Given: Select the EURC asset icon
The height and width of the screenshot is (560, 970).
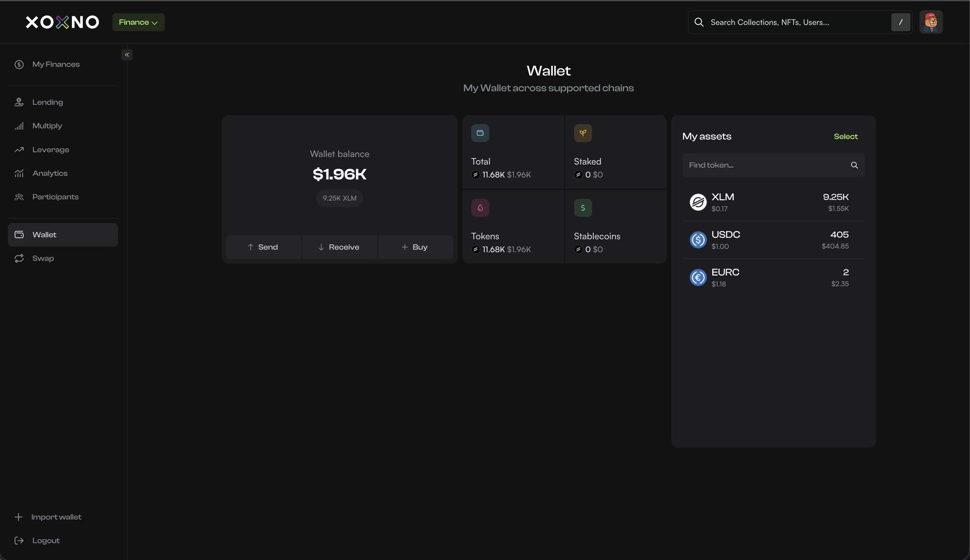Looking at the screenshot, I should coord(698,277).
